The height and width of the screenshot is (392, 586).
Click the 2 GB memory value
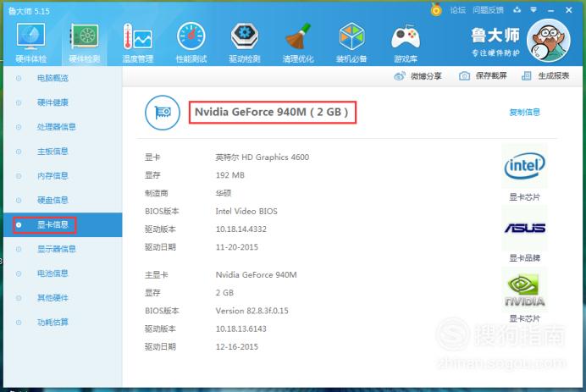[224, 293]
